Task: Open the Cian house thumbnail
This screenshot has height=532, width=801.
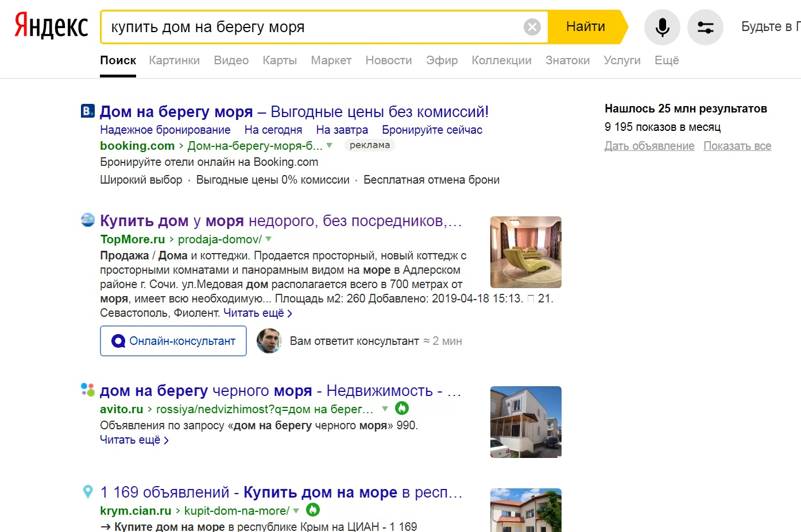Action: click(526, 510)
